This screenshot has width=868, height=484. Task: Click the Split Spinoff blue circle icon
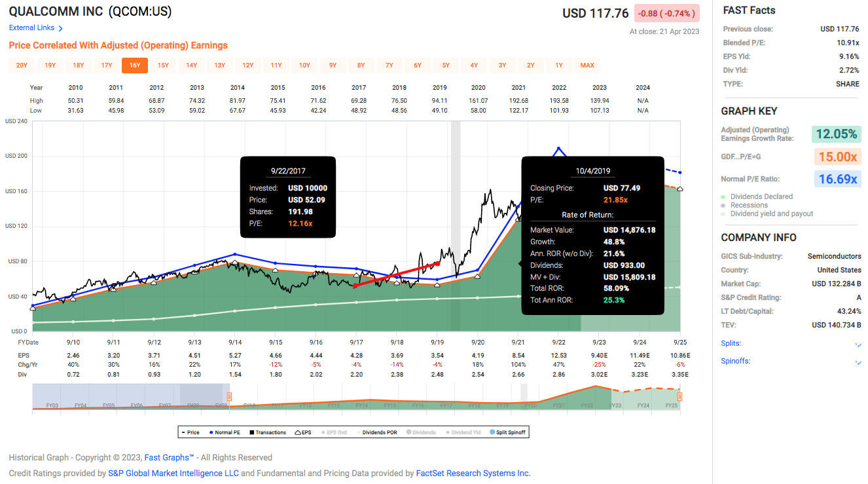point(492,432)
